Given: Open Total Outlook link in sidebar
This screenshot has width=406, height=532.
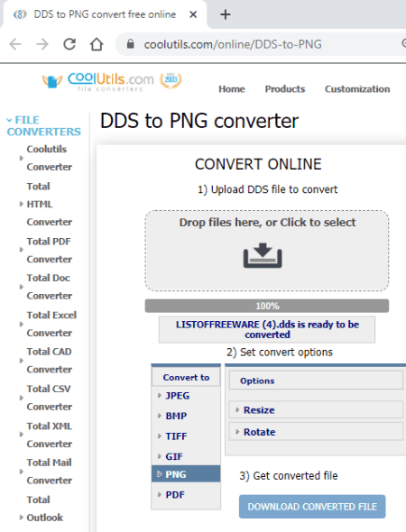Looking at the screenshot, I should pyautogui.click(x=44, y=509).
